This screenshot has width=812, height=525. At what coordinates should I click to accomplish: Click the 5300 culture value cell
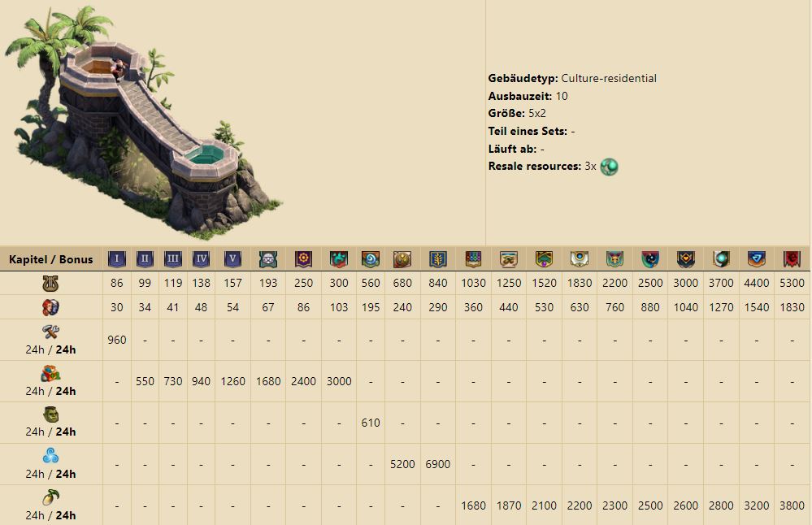[792, 283]
